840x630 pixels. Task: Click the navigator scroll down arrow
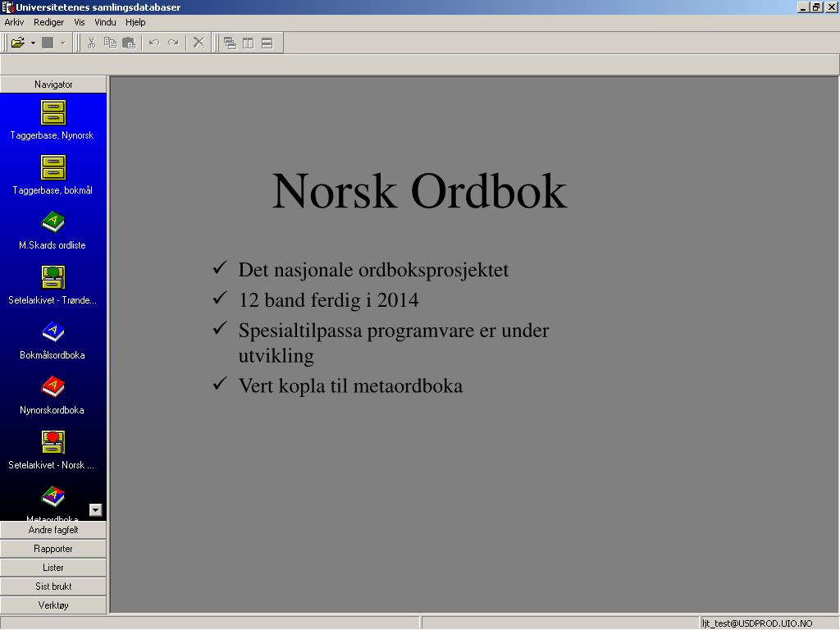pyautogui.click(x=95, y=510)
